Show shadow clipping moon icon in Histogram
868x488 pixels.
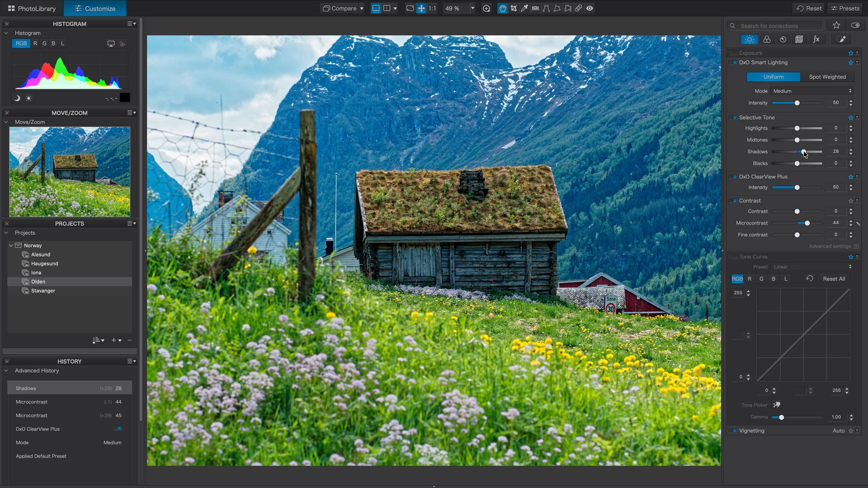tap(17, 98)
